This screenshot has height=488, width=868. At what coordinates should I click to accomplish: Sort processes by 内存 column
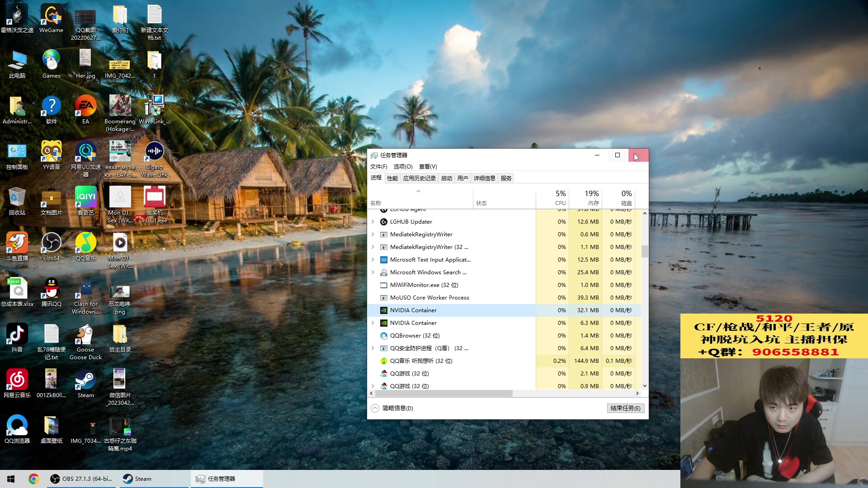click(585, 198)
